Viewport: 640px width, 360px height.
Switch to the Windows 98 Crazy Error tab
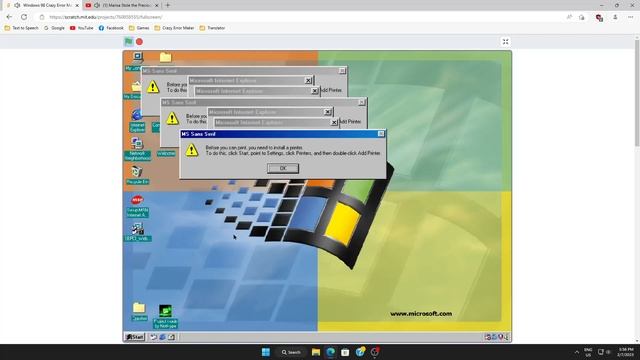click(x=42, y=5)
